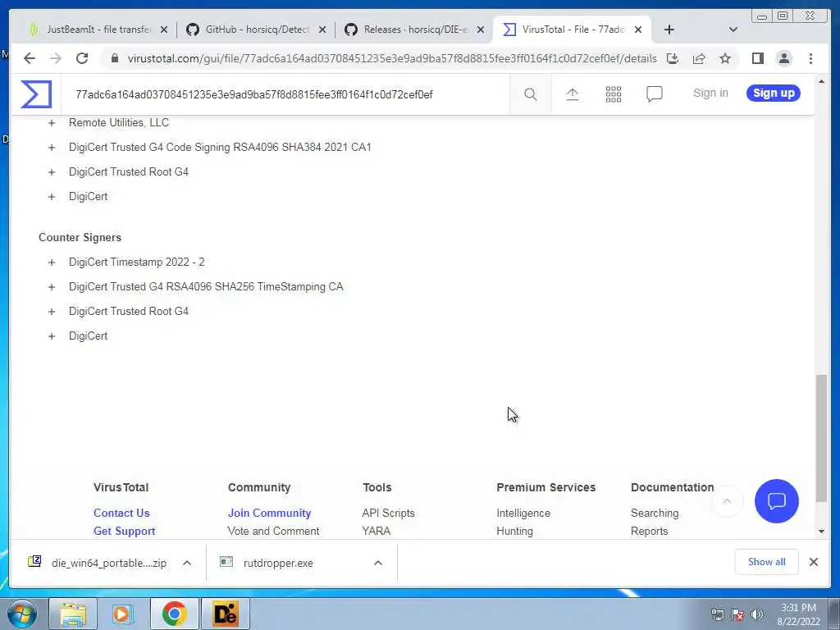Screen dimensions: 840x630
Task: Open the comments speech bubble icon
Action: (x=654, y=94)
